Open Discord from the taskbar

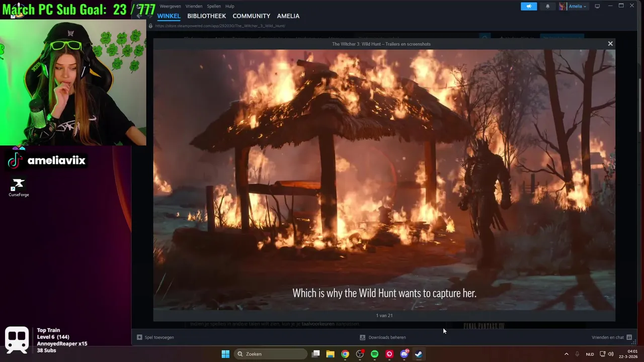click(404, 354)
